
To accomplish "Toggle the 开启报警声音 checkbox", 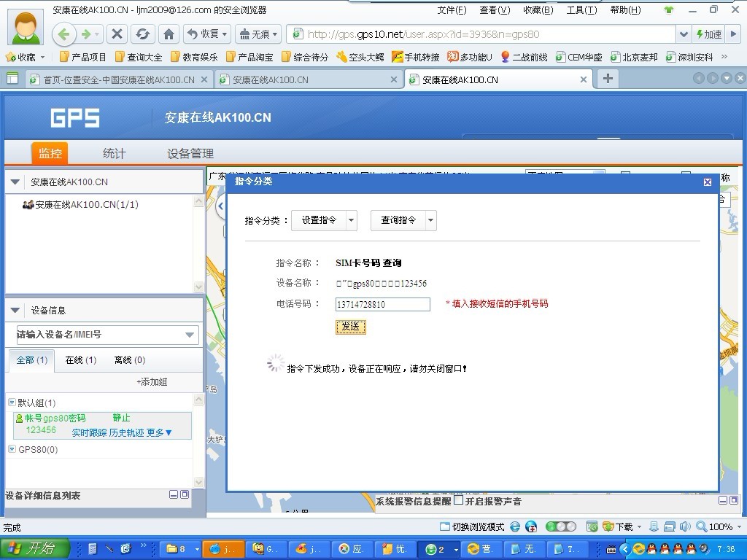I will (x=458, y=500).
